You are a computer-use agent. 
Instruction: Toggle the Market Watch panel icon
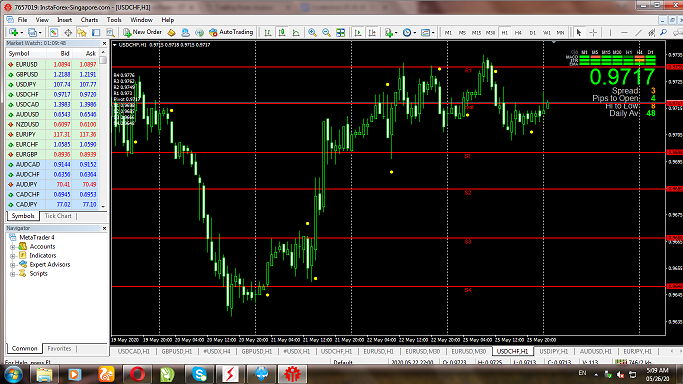pos(54,33)
